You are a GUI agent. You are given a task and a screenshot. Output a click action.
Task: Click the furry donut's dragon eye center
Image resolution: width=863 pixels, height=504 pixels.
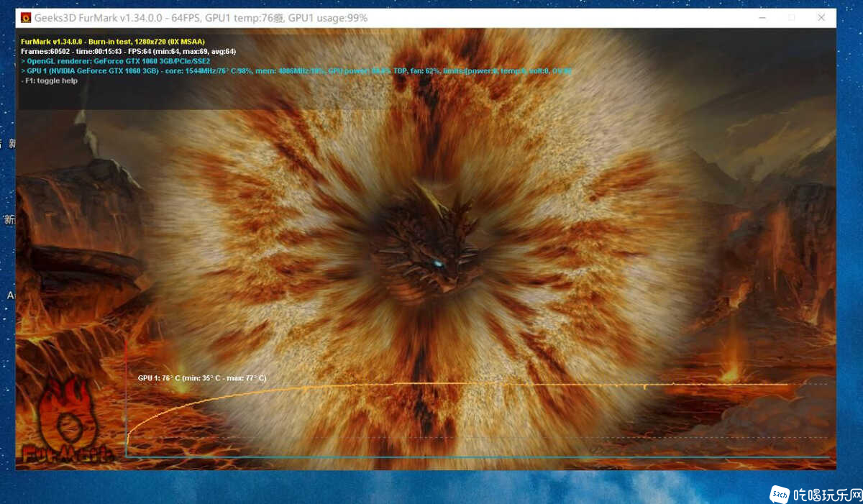click(438, 264)
